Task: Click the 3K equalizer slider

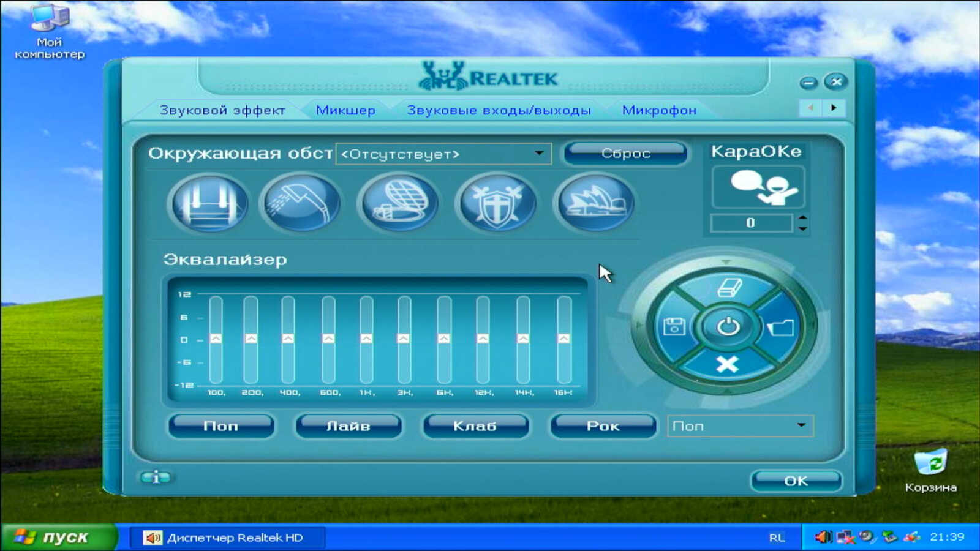Action: [404, 339]
